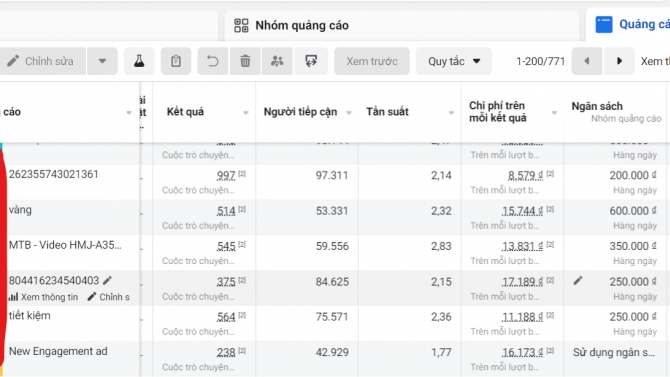Click cost per result 15.744 đ

522,211
